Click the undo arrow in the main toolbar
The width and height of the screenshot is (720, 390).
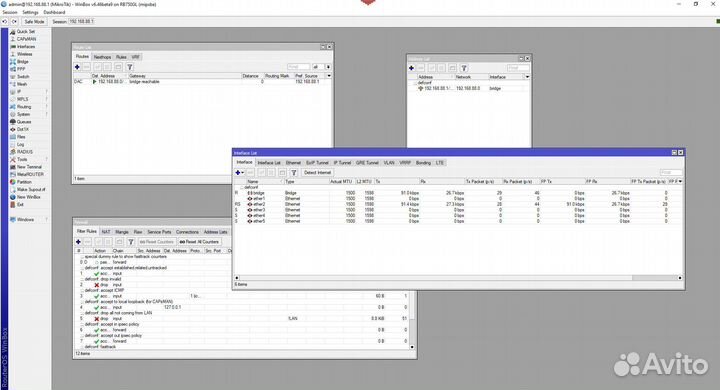(x=5, y=22)
